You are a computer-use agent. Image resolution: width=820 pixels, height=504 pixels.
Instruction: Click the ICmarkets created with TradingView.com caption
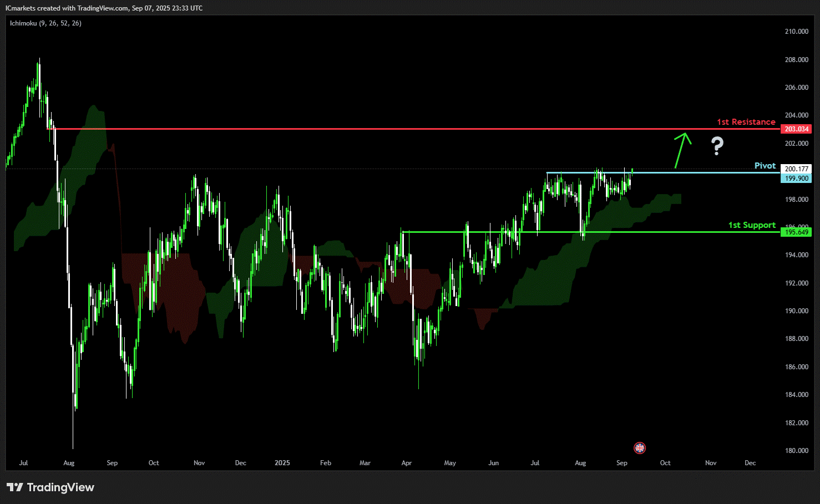(104, 8)
